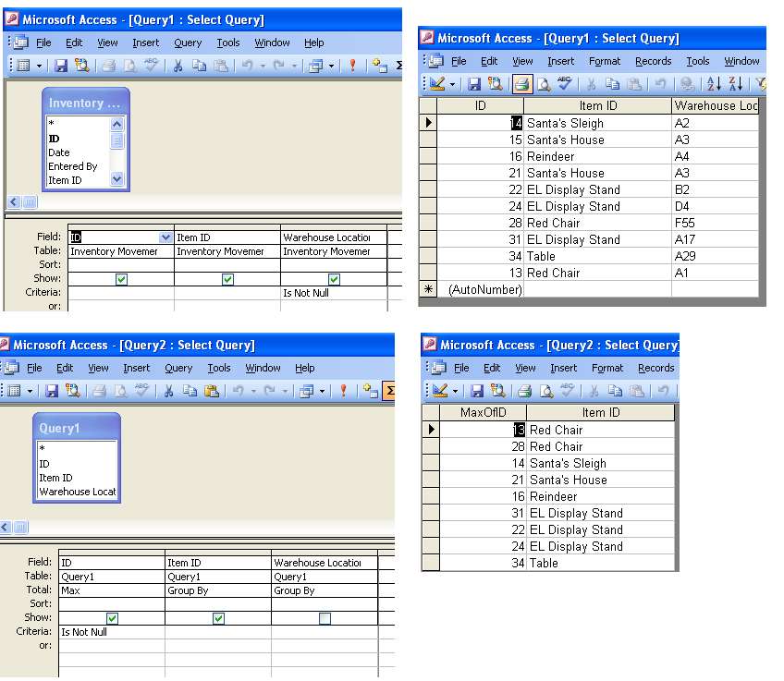Open Query Type dropdown arrow in Query1 design toolbar
The width and height of the screenshot is (784, 681).
(x=331, y=66)
